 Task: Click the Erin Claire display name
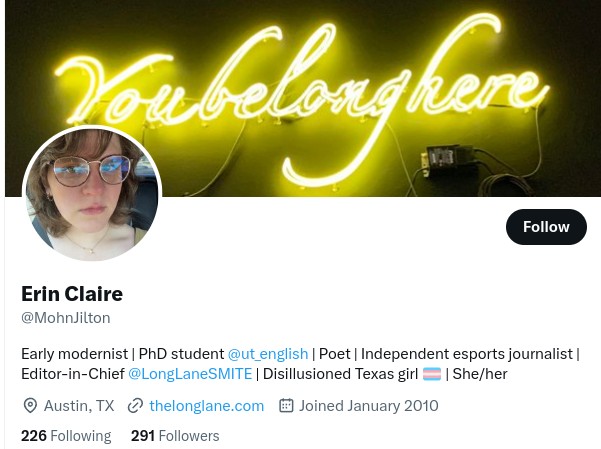[x=72, y=294]
